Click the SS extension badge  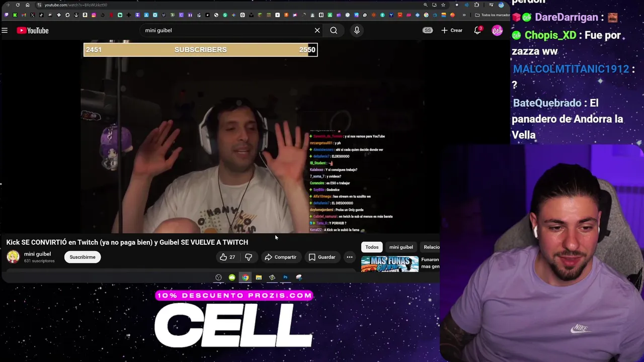pyautogui.click(x=428, y=30)
